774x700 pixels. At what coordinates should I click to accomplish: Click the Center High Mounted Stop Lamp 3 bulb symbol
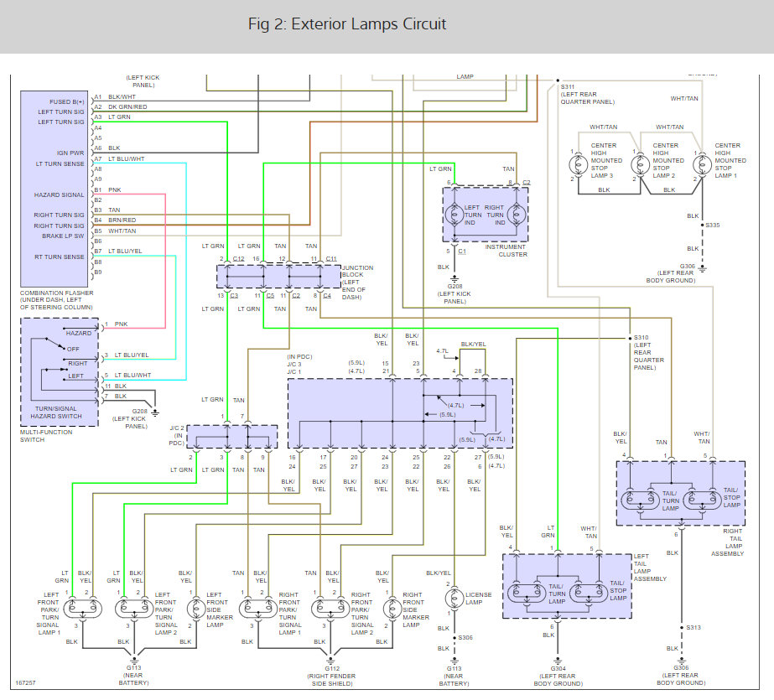point(578,165)
